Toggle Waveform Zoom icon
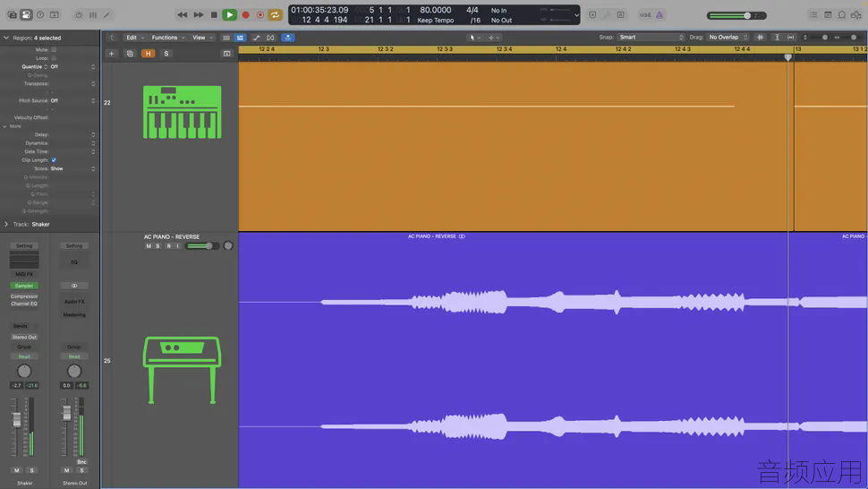The image size is (868, 489). pyautogui.click(x=760, y=37)
